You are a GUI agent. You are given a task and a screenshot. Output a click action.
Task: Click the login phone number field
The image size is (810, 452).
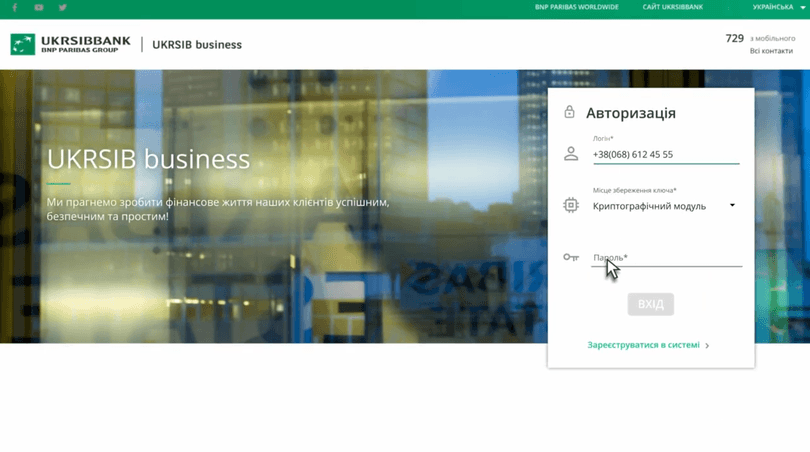tap(665, 155)
